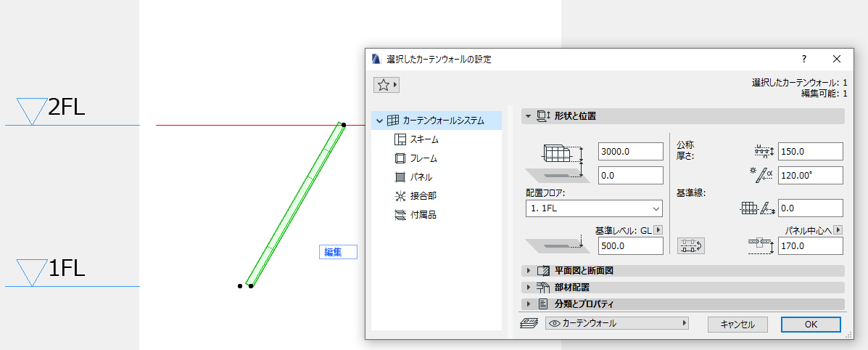Viewport: 868px width, 350px height.
Task: Click the 平面図と断面図 panel icon
Action: [x=544, y=271]
